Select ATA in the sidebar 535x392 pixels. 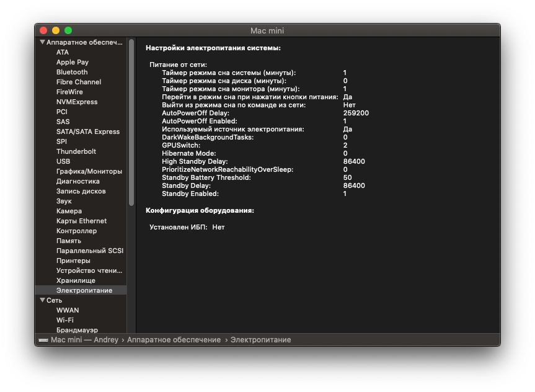coord(63,52)
